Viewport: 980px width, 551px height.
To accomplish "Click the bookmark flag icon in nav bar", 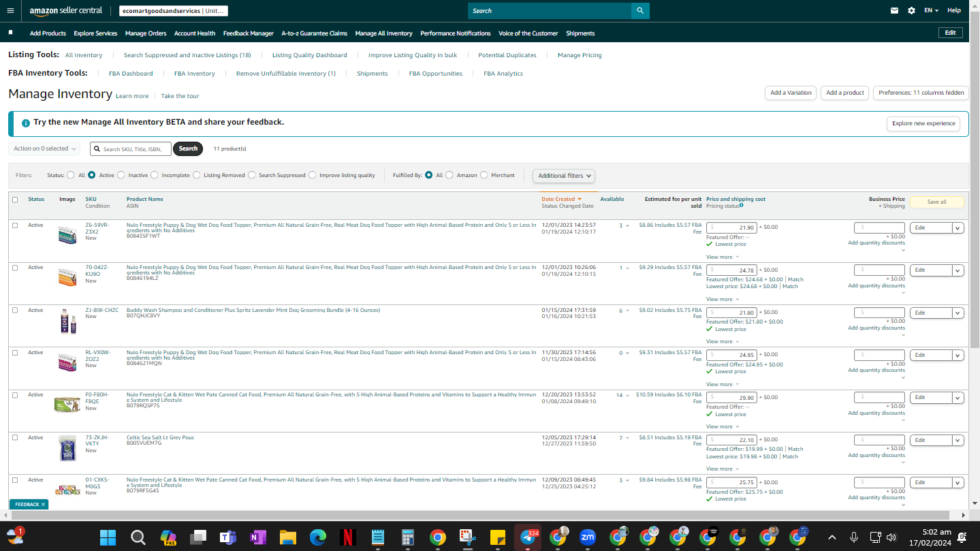I will pos(10,33).
